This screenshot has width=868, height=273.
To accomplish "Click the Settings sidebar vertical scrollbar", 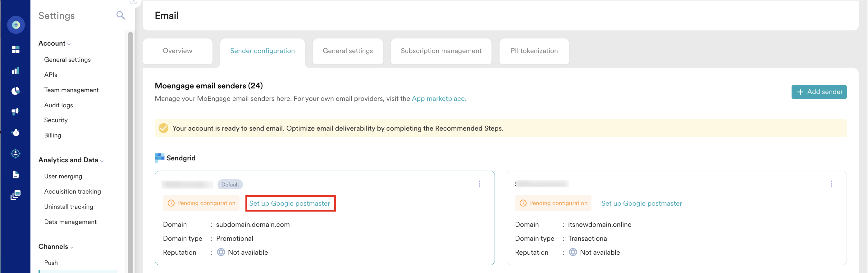I will tap(130, 151).
